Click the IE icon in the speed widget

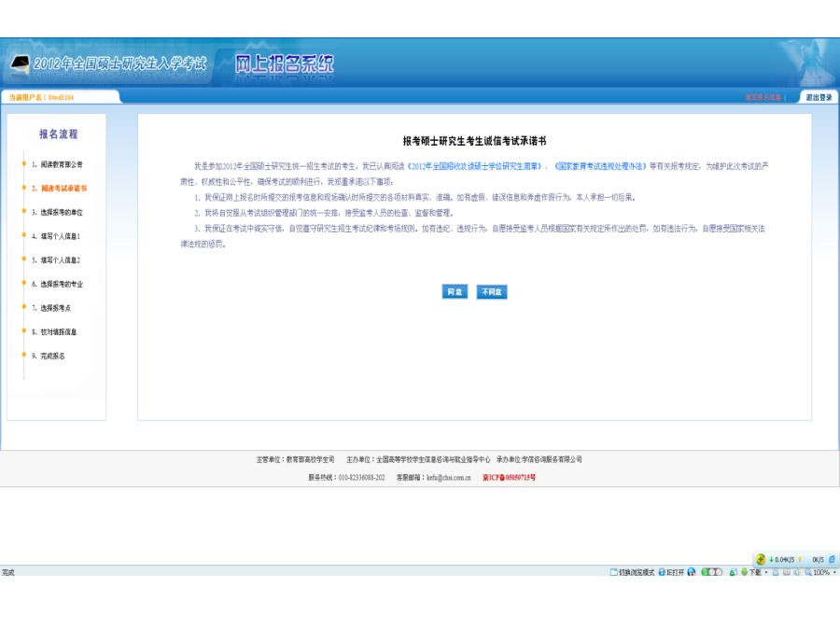coord(832,559)
